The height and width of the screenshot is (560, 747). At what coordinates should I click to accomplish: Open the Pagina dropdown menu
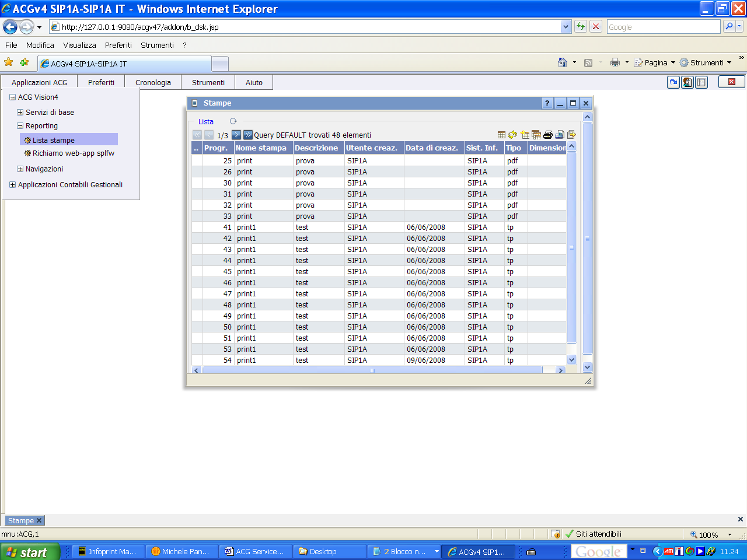[x=654, y=62]
